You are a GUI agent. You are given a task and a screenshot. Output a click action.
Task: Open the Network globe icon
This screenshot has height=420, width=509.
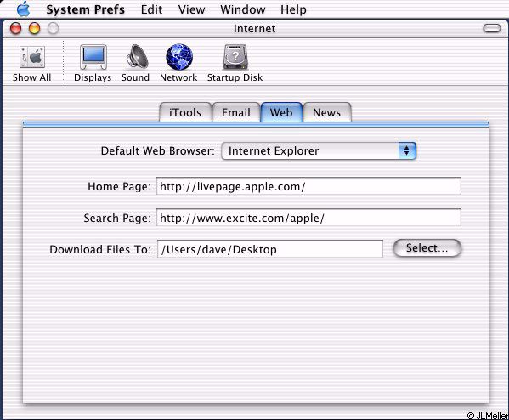click(179, 57)
